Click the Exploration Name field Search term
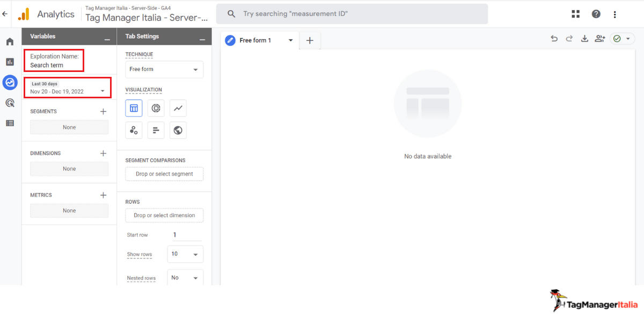The height and width of the screenshot is (317, 644). [x=54, y=60]
